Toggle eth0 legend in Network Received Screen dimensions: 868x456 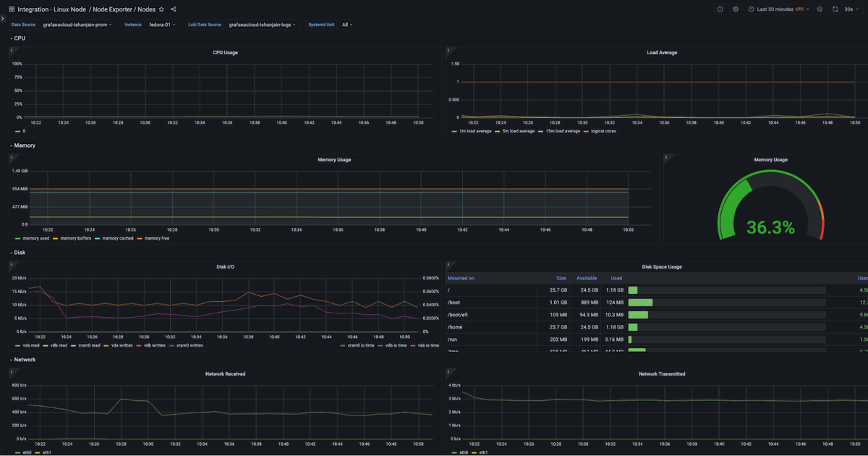click(x=24, y=452)
